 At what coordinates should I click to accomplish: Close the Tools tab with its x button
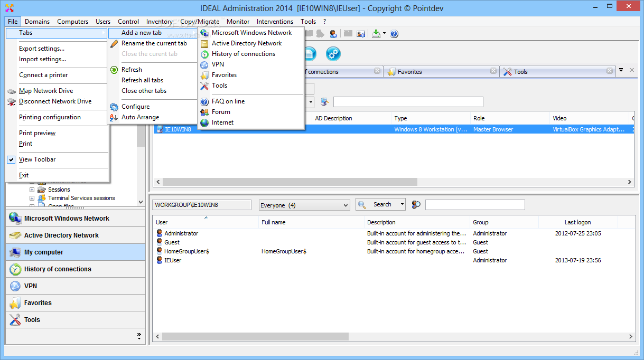pos(610,71)
